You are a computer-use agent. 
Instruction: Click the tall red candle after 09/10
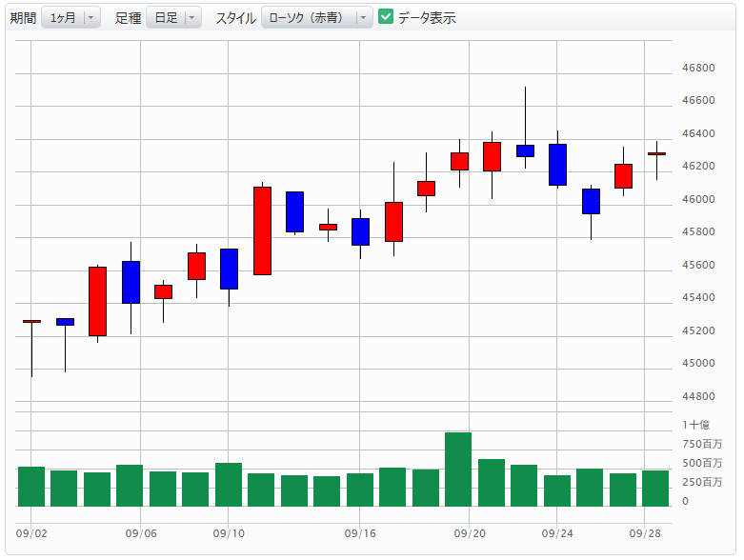(262, 230)
